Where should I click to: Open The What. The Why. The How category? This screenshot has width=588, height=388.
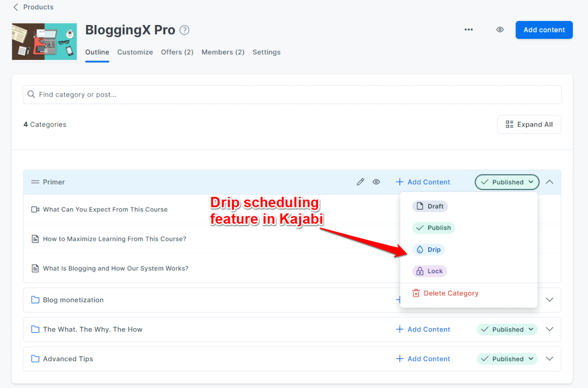93,329
